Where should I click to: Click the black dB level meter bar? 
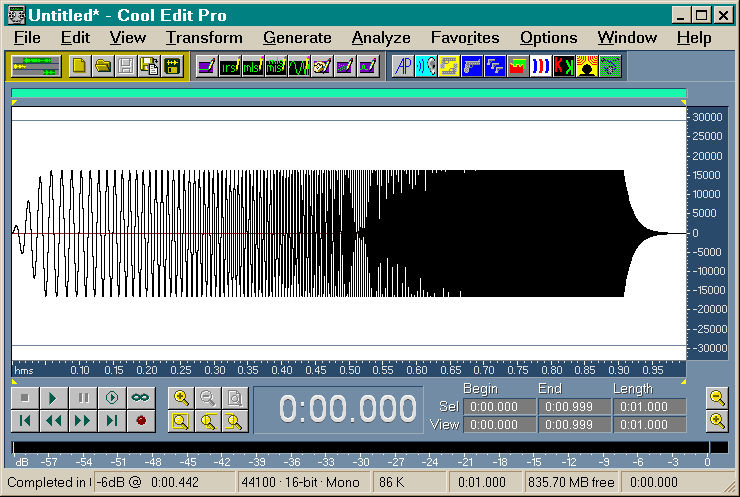(370, 447)
